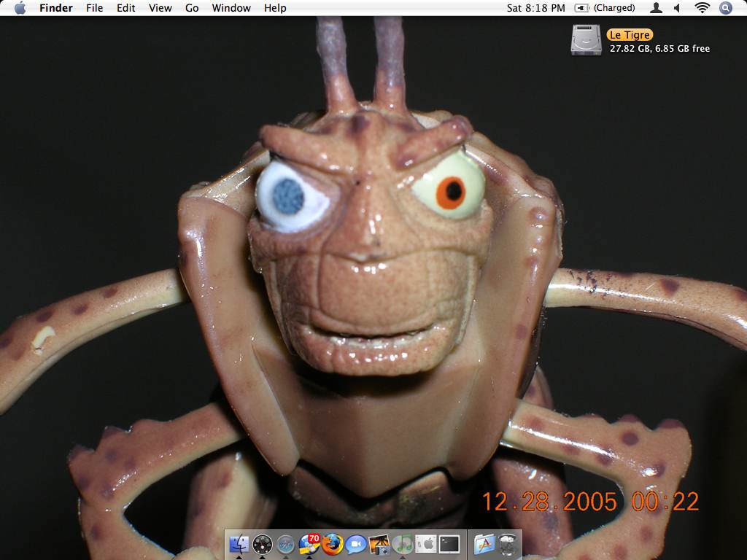Launch Firefox from the Dock
747x560 pixels.
tap(333, 544)
